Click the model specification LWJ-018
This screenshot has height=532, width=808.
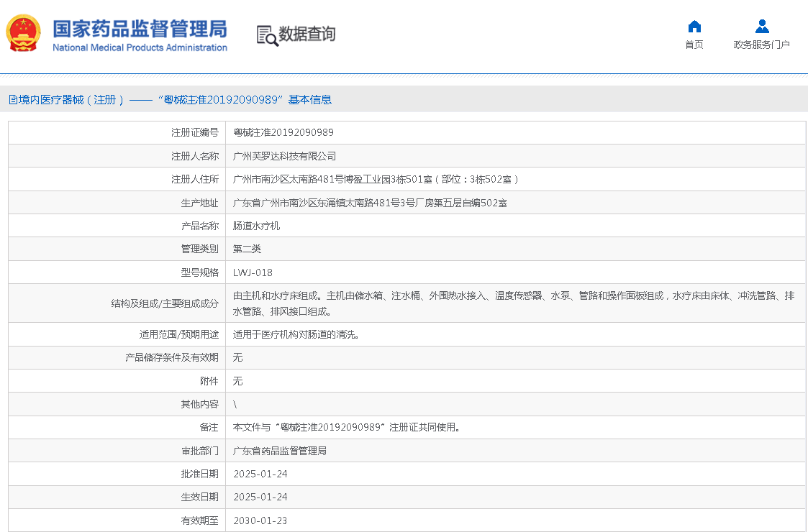tap(253, 272)
